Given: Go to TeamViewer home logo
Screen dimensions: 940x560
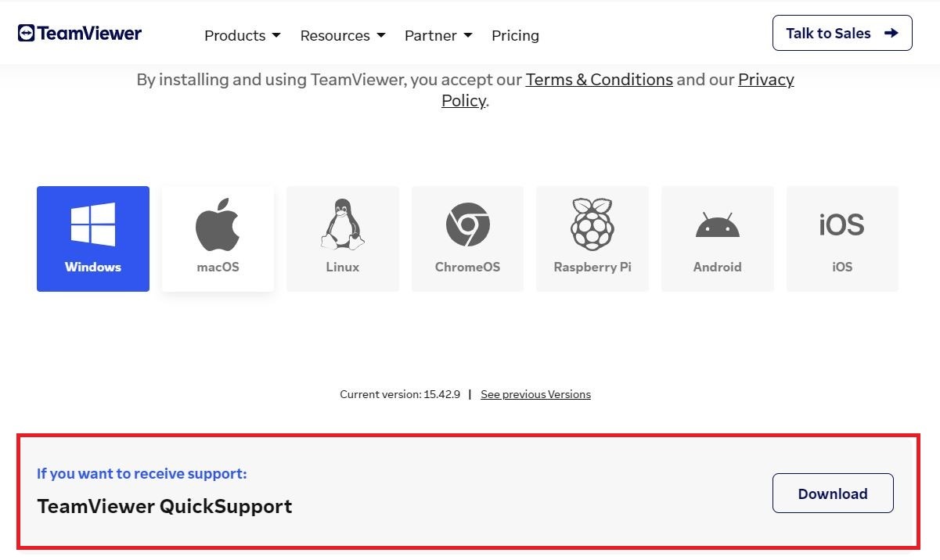Looking at the screenshot, I should pyautogui.click(x=80, y=34).
